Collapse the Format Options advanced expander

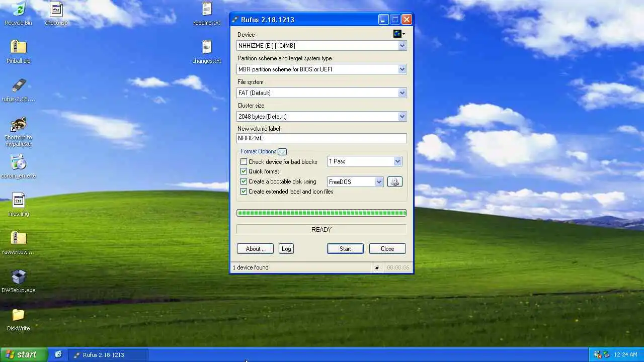(x=282, y=151)
